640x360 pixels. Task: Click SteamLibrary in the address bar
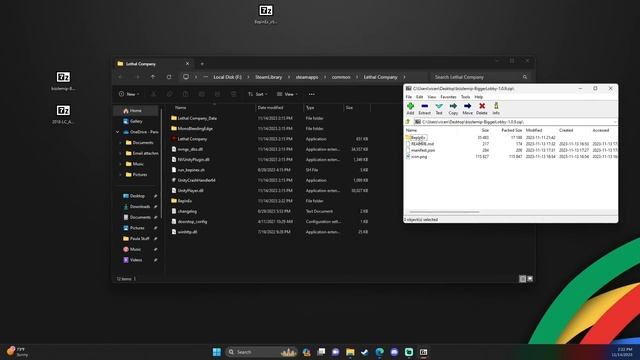pos(269,77)
